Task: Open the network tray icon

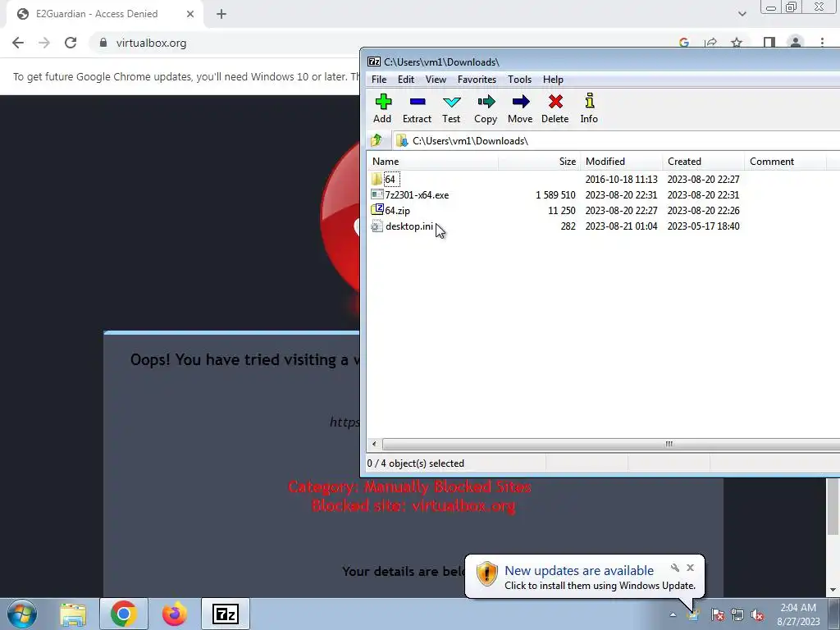Action: click(x=737, y=614)
